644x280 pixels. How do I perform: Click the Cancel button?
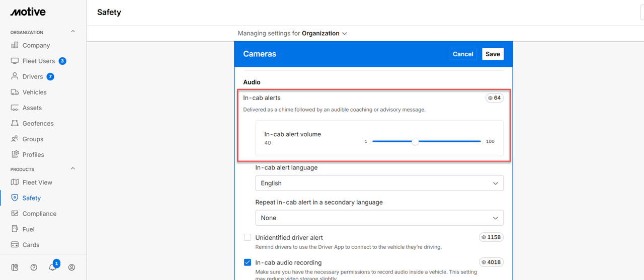(462, 54)
